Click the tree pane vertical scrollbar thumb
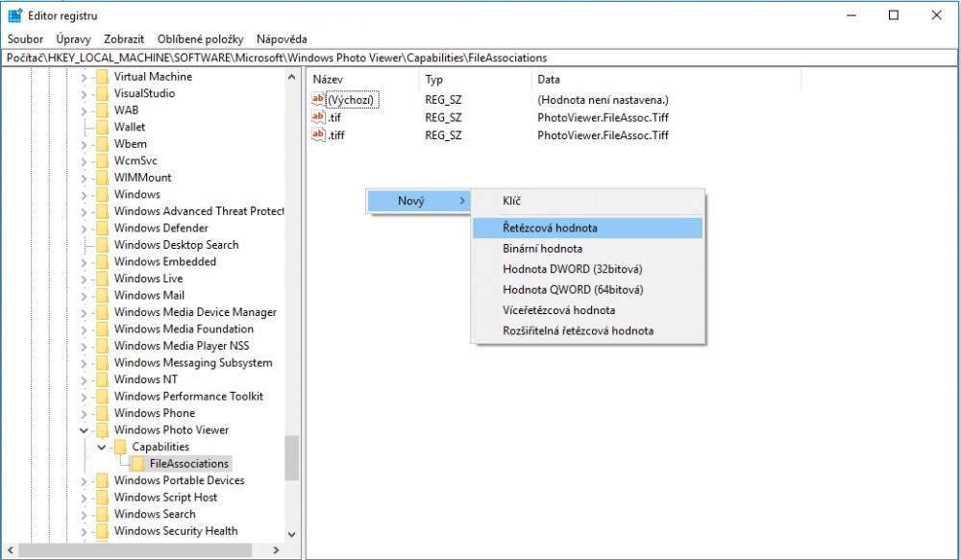 [x=291, y=458]
